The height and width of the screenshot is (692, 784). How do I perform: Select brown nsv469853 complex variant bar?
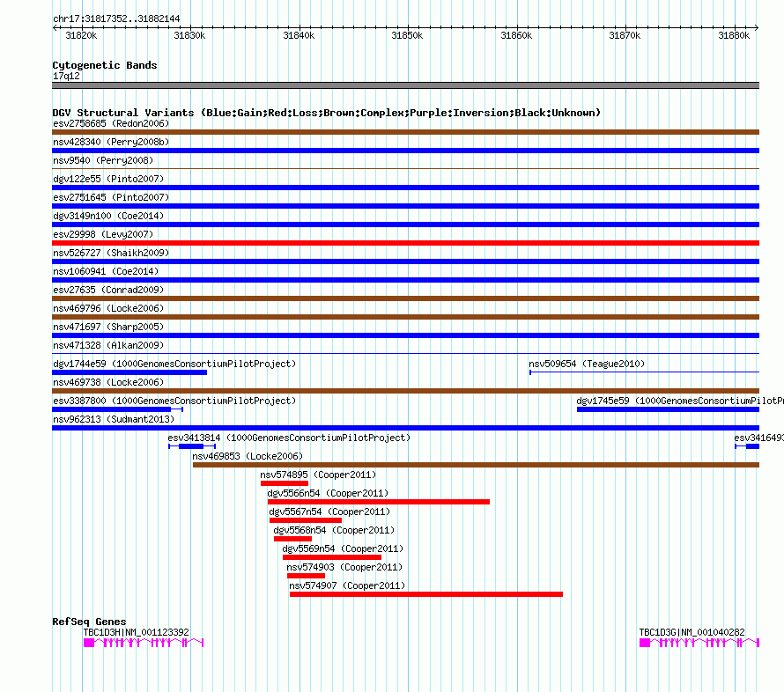[x=476, y=465]
